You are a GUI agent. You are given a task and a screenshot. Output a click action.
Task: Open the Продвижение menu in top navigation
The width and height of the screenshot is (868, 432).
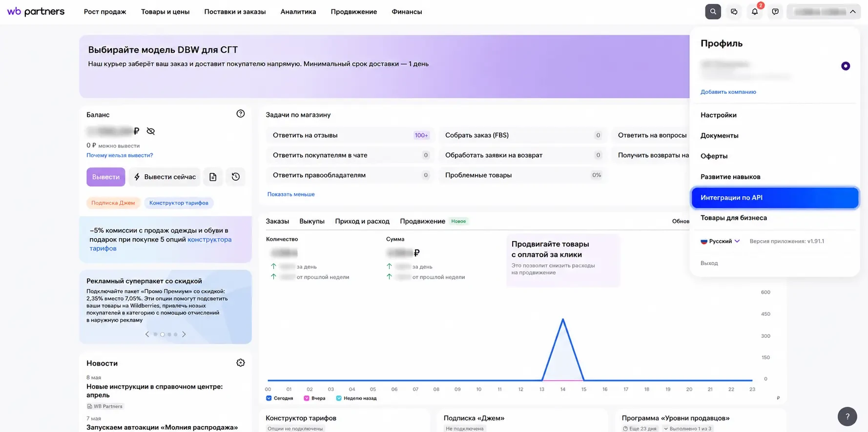354,12
